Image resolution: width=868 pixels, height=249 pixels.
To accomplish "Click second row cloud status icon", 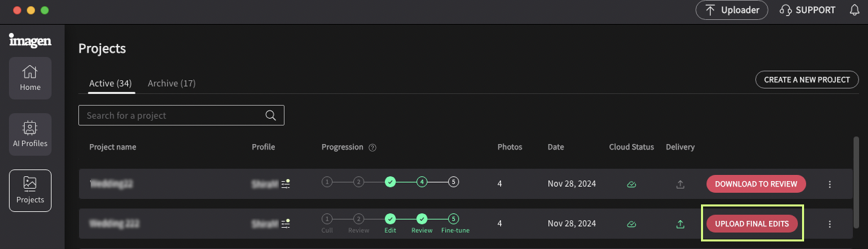I will pos(631,224).
